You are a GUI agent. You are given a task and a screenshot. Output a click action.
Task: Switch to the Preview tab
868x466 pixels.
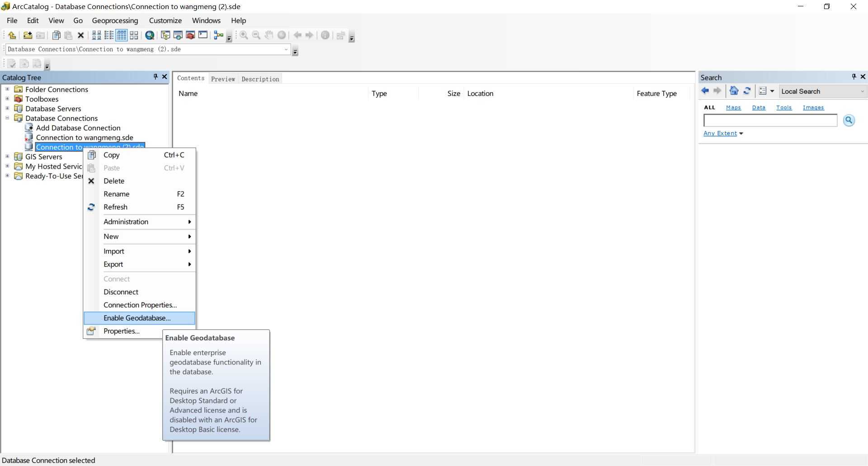(223, 79)
